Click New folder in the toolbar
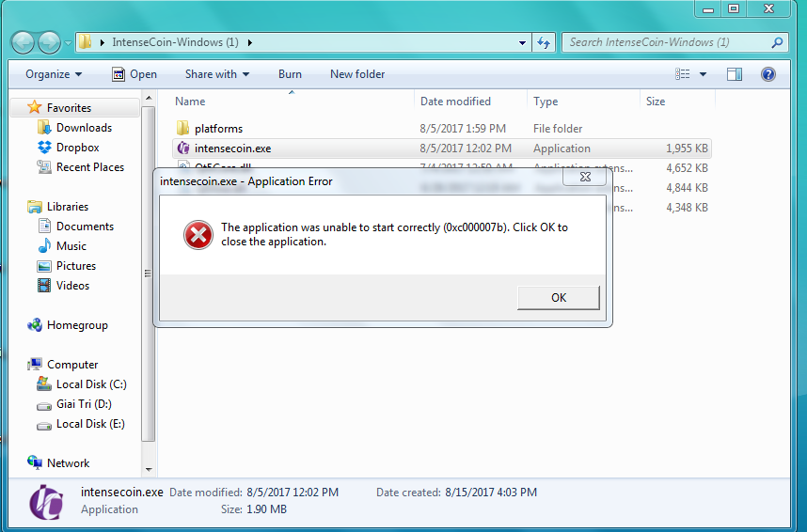This screenshot has width=807, height=532. (357, 74)
